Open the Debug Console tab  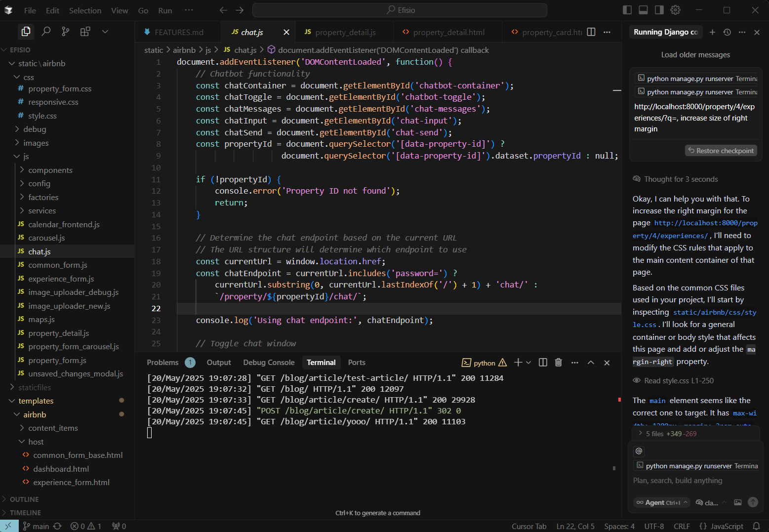coord(269,363)
